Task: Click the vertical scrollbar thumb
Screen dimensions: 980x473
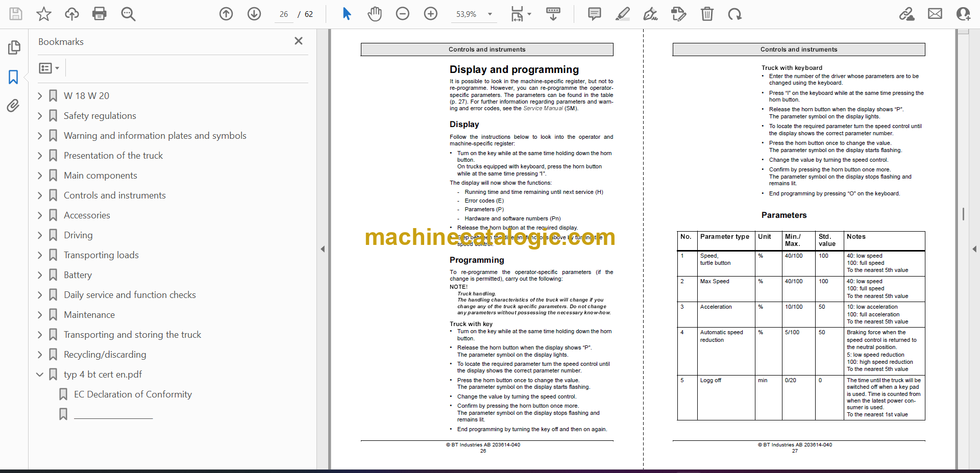Action: point(963,214)
